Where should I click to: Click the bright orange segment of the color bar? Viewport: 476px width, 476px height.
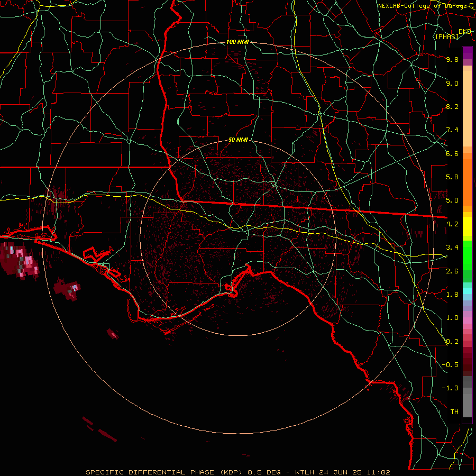coord(467,182)
